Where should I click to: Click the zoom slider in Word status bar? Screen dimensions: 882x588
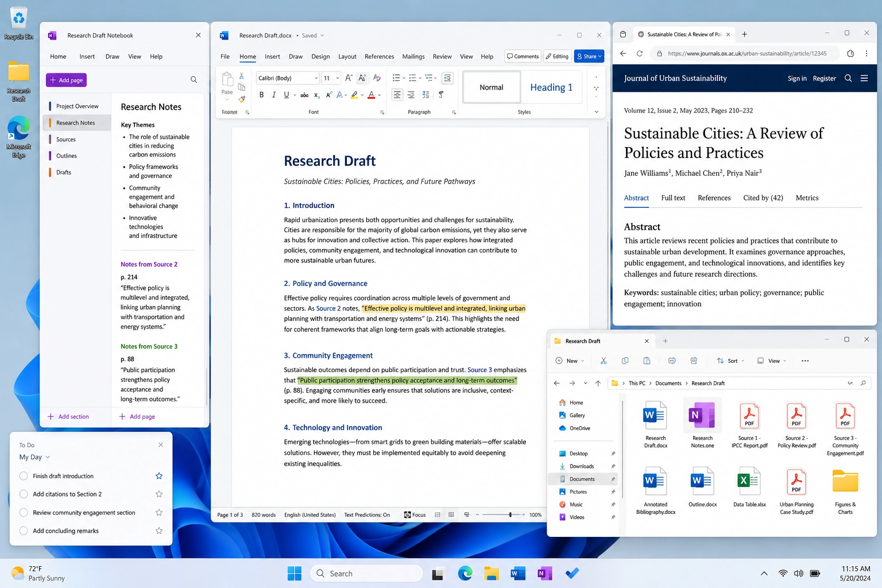point(505,514)
